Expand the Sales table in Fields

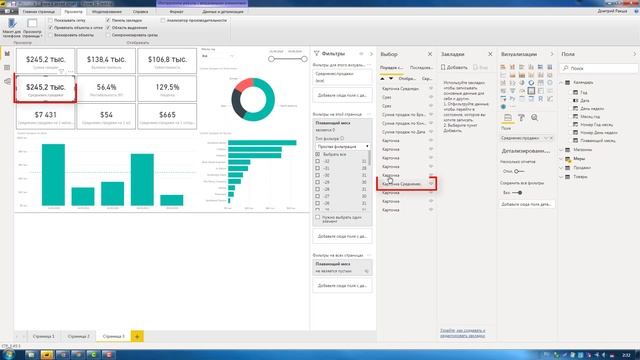(x=562, y=168)
